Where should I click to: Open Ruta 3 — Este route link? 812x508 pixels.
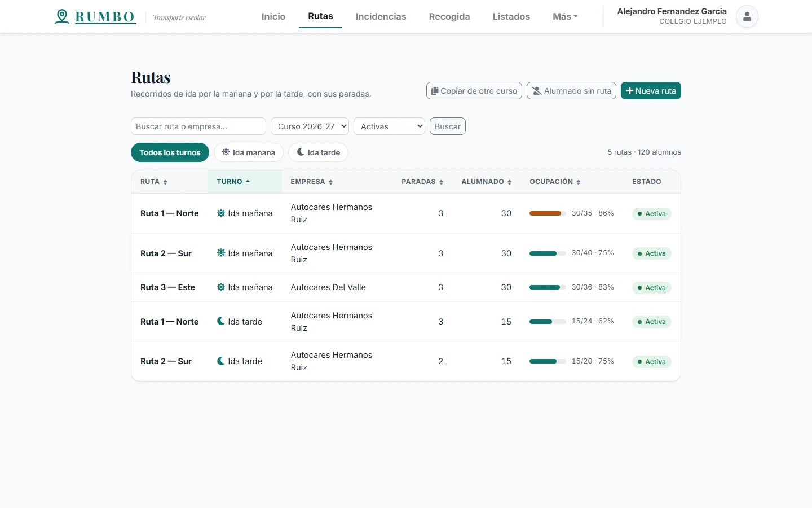coord(167,287)
